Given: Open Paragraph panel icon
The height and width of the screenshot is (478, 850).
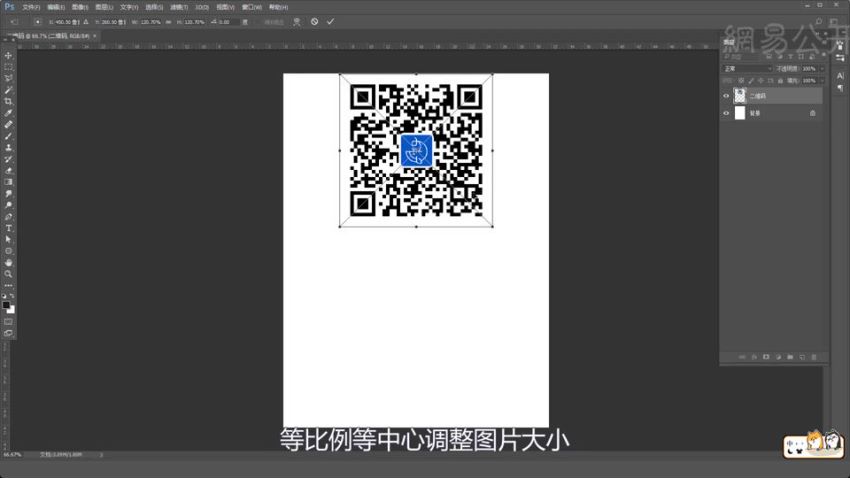Looking at the screenshot, I should pyautogui.click(x=840, y=87).
